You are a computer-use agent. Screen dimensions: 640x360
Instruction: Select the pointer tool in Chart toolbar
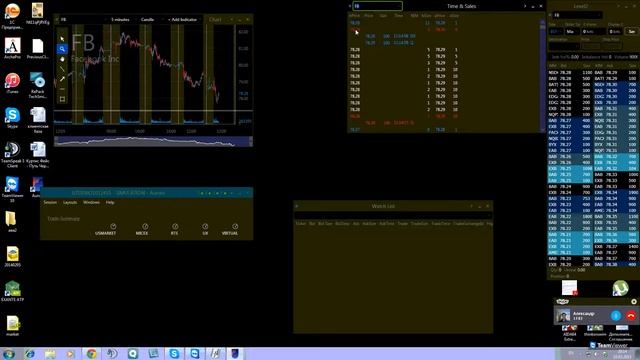click(x=62, y=39)
